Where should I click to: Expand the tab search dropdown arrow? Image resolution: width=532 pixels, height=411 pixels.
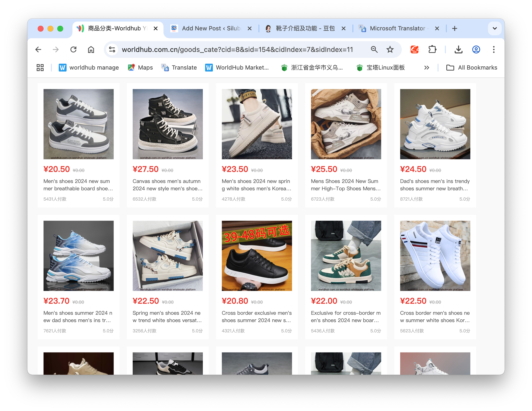tap(495, 28)
